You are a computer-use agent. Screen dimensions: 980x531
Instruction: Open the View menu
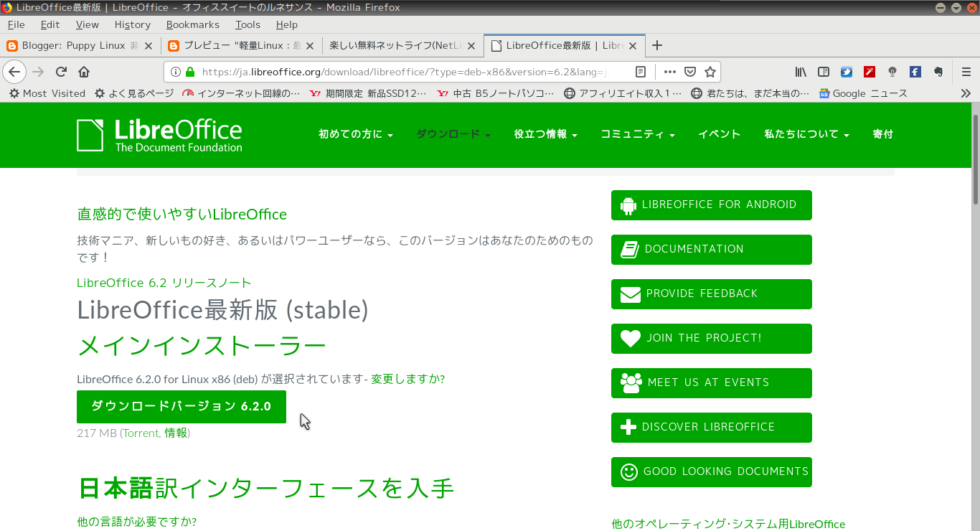pyautogui.click(x=88, y=24)
